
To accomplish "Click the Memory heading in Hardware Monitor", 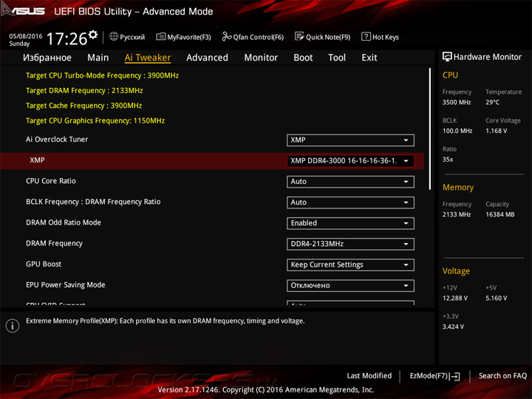I will 458,187.
